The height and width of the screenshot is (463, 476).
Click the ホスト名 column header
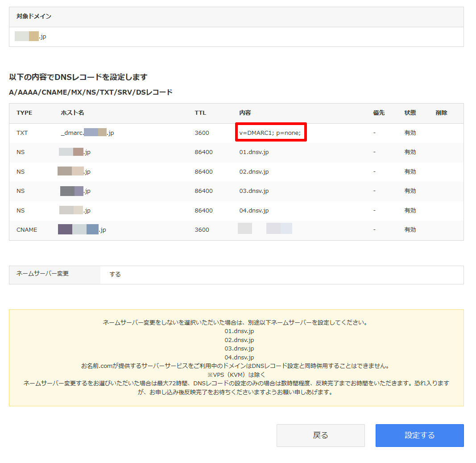(72, 113)
